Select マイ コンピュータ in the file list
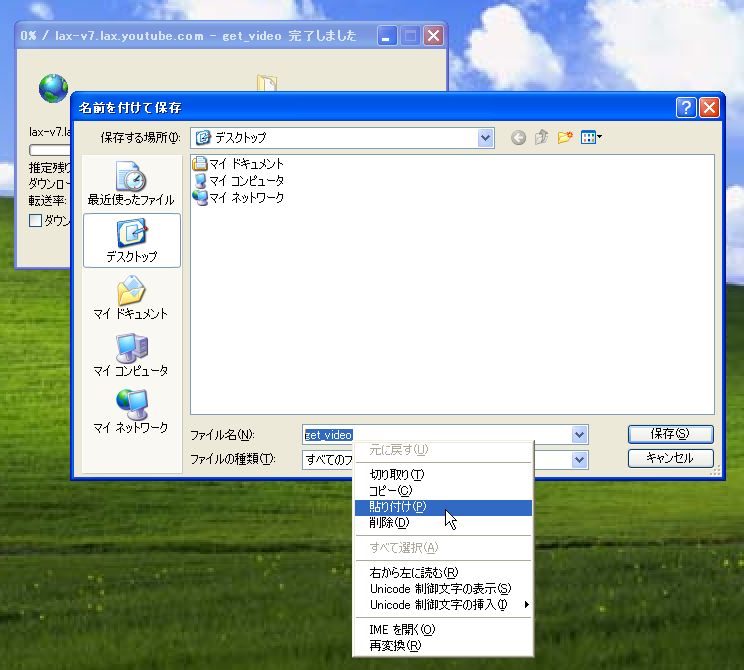Viewport: 744px width, 670px height. (238, 181)
